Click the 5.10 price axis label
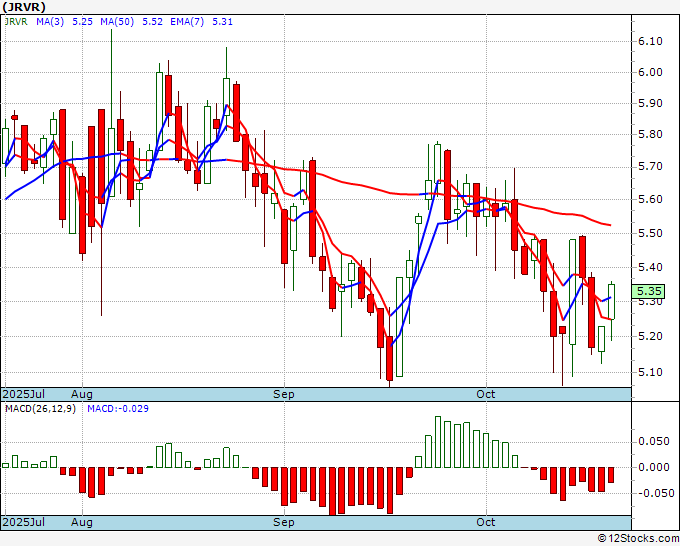 651,372
